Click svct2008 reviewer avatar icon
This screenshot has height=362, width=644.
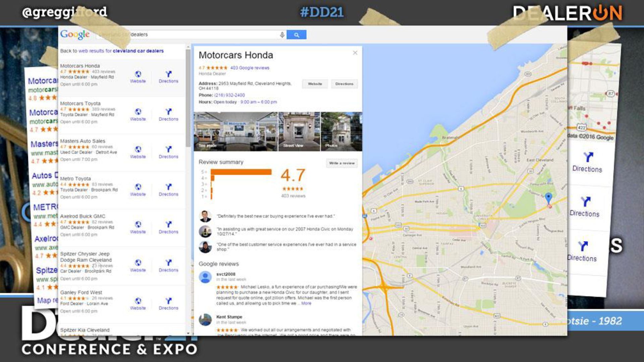coord(205,277)
